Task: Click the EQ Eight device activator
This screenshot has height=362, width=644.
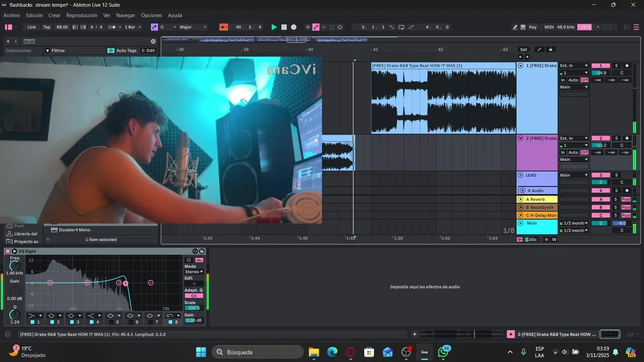Action: tap(8, 251)
